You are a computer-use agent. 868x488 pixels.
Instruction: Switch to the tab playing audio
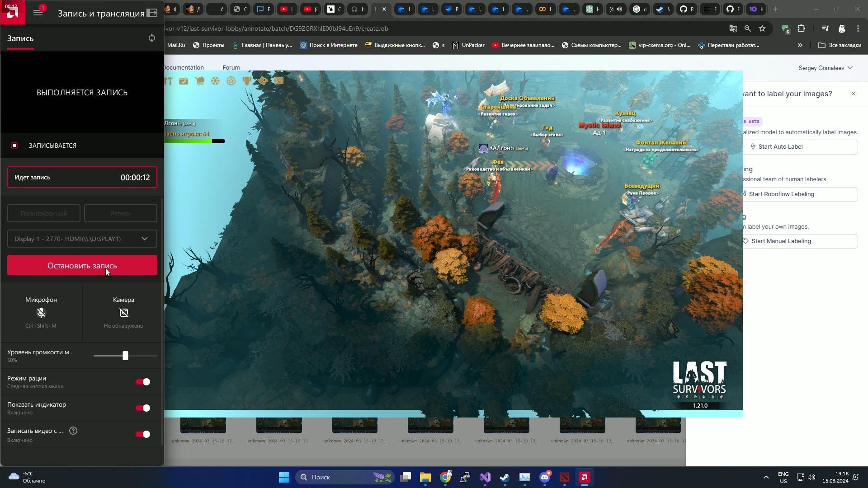click(616, 9)
